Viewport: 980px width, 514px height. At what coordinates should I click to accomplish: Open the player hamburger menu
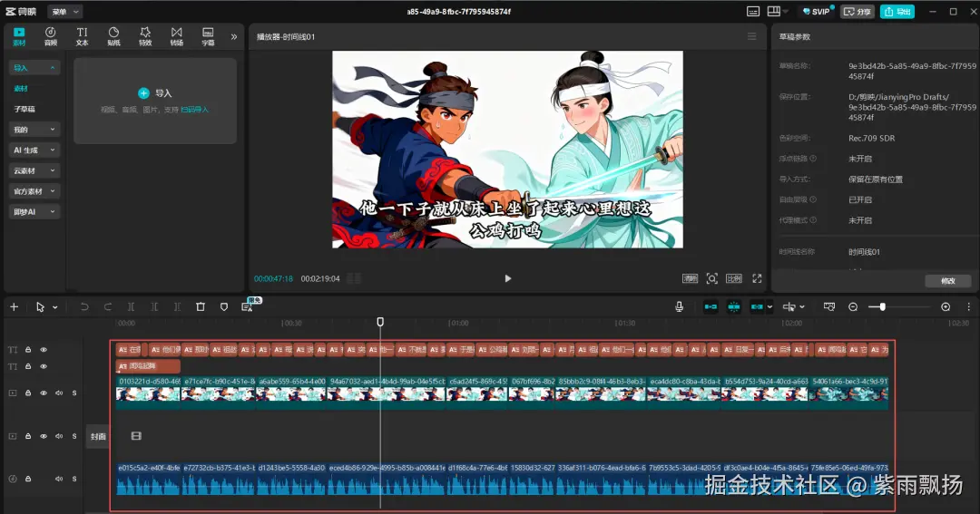[x=752, y=36]
